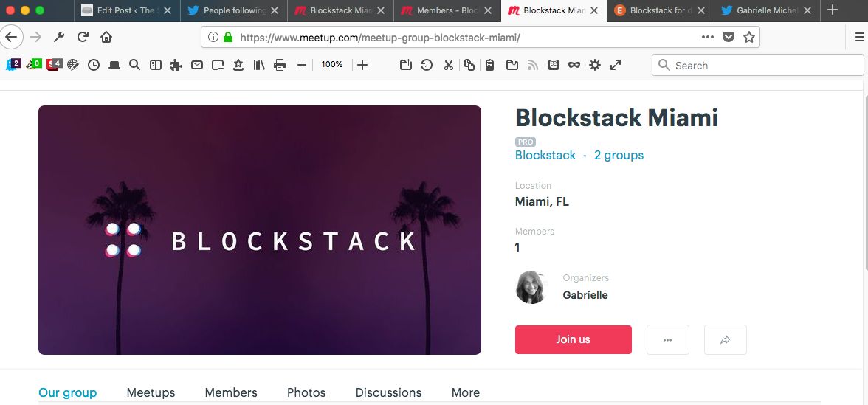Screen dimensions: 868x405
Task: Click the red Join us button
Action: coord(573,339)
